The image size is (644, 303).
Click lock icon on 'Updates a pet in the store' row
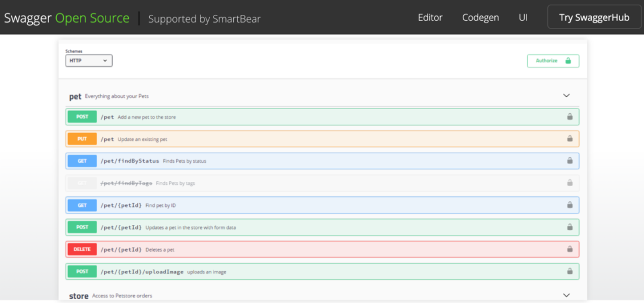(x=569, y=227)
